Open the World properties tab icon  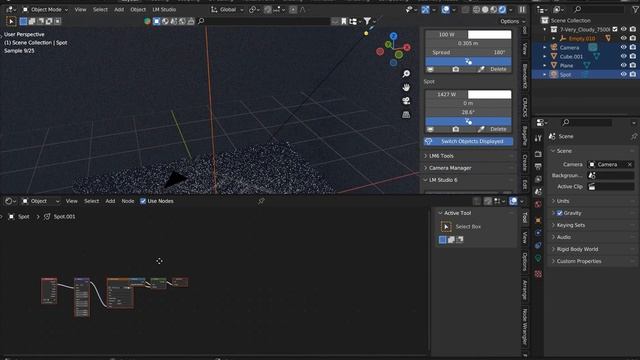[x=538, y=204]
